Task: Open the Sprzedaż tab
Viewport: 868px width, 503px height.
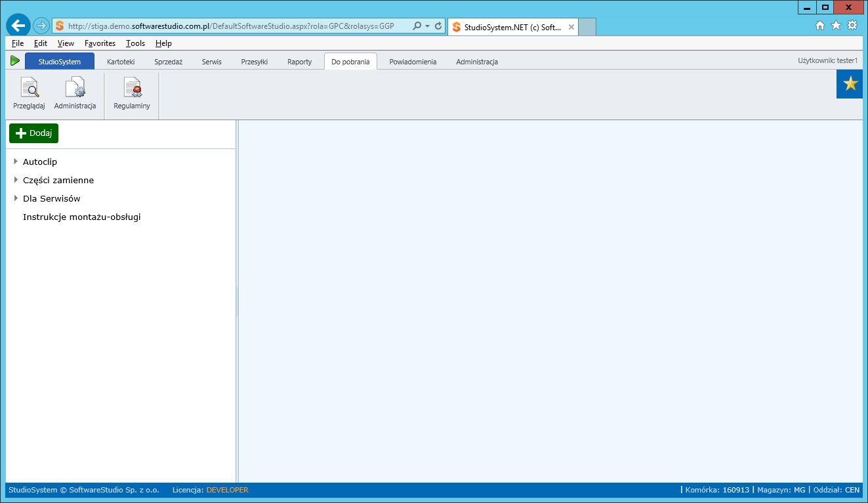Action: pos(168,62)
